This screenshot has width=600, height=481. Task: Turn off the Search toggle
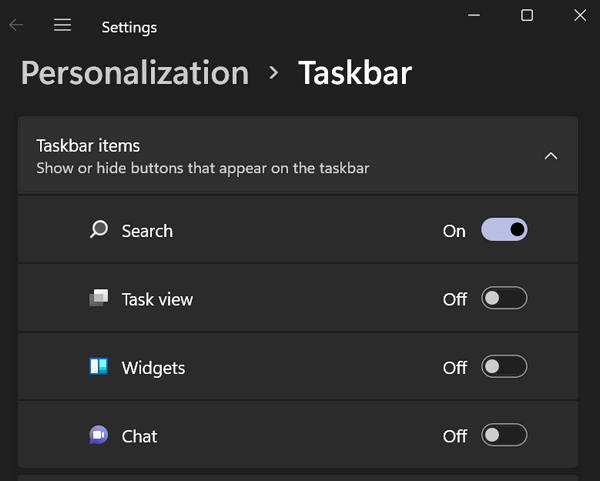tap(504, 230)
